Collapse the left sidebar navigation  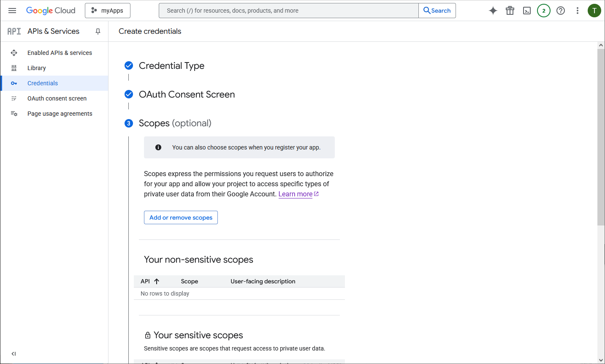pyautogui.click(x=14, y=354)
